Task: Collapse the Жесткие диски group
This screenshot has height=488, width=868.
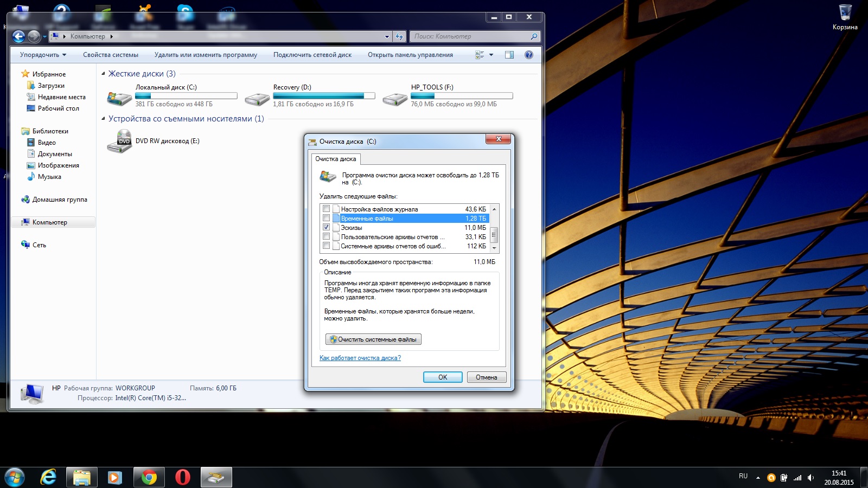Action: (103, 74)
